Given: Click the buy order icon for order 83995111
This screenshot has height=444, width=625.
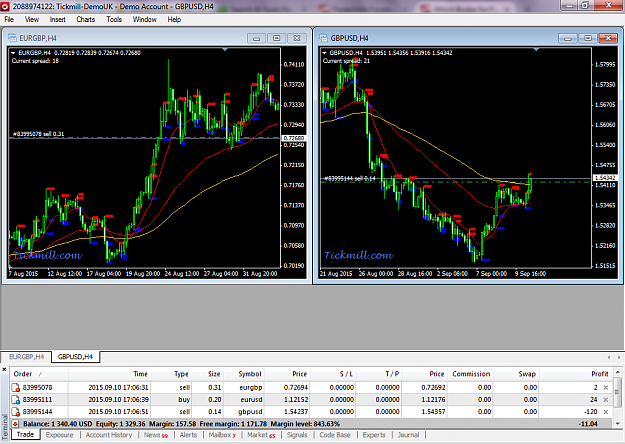Looking at the screenshot, I should [x=16, y=399].
